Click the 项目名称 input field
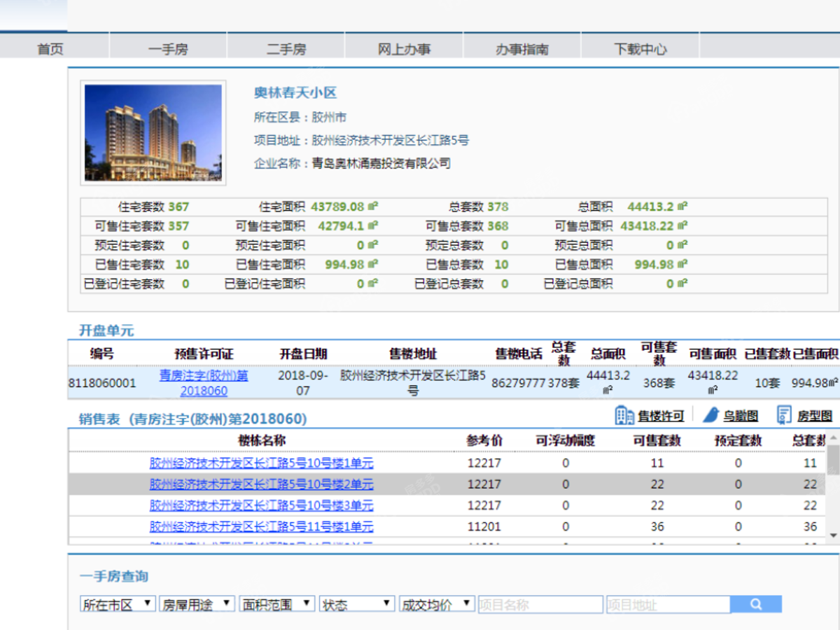840x630 pixels. coord(540,604)
